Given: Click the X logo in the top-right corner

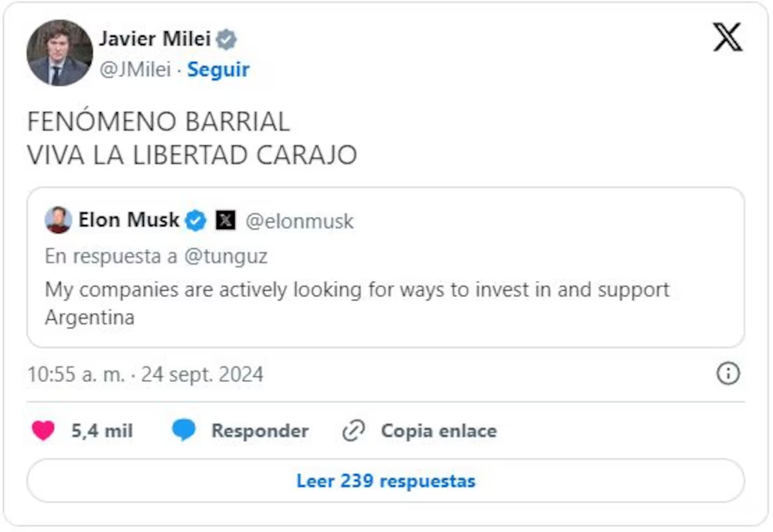Looking at the screenshot, I should (727, 37).
